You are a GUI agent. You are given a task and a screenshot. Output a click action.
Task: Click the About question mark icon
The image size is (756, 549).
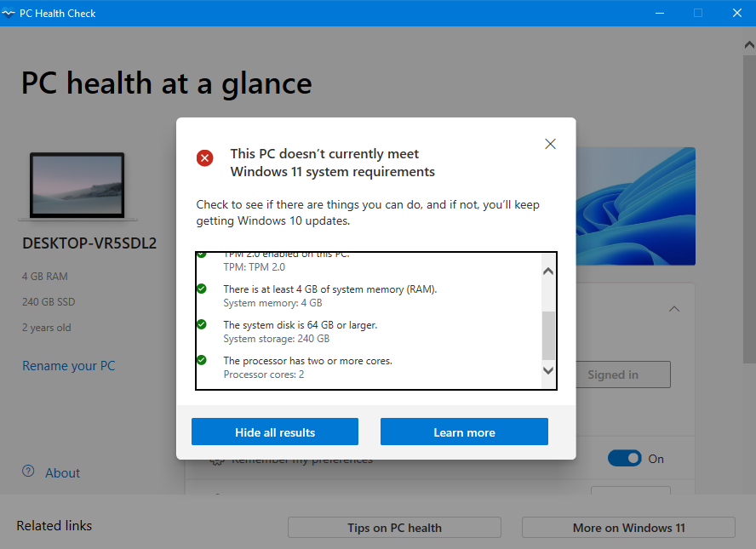(28, 471)
